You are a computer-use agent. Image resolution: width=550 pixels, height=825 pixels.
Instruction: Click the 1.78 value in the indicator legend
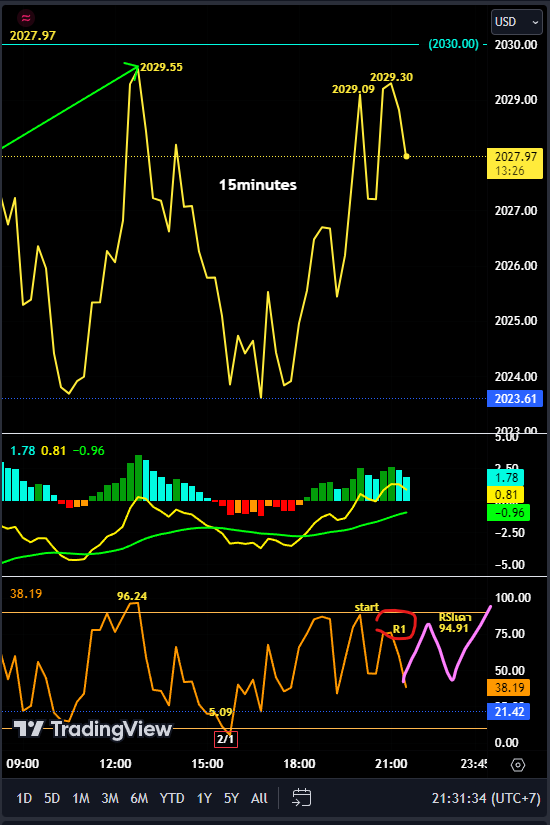click(x=23, y=451)
